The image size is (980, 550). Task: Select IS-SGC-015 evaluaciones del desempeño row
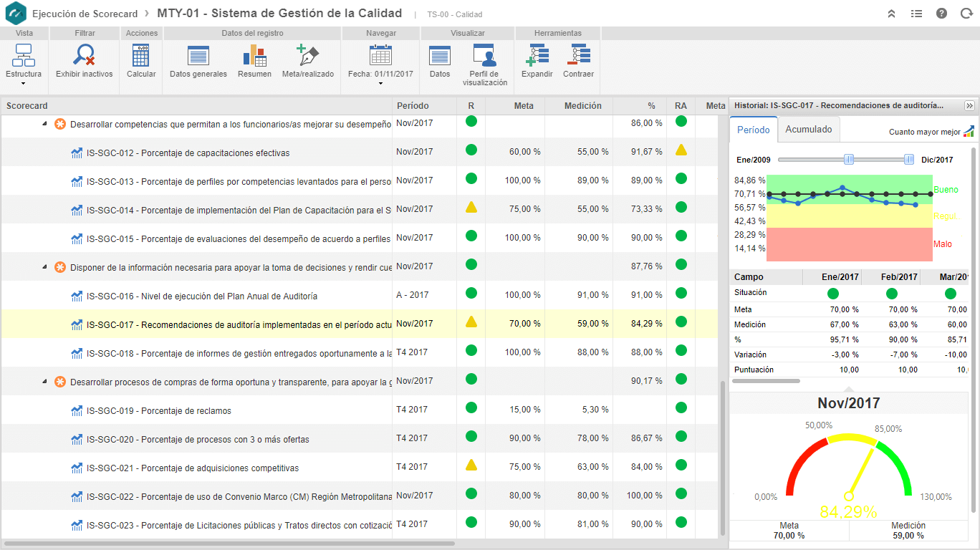359,238
